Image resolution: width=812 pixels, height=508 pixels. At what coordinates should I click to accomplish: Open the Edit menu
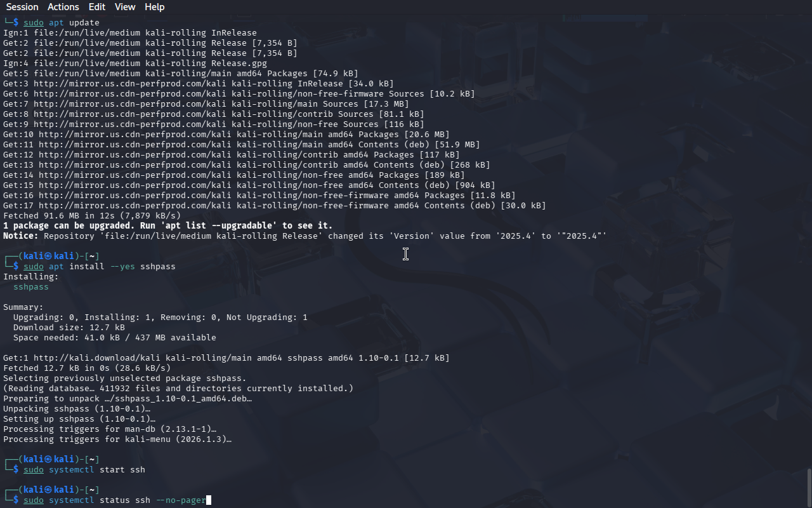[97, 7]
